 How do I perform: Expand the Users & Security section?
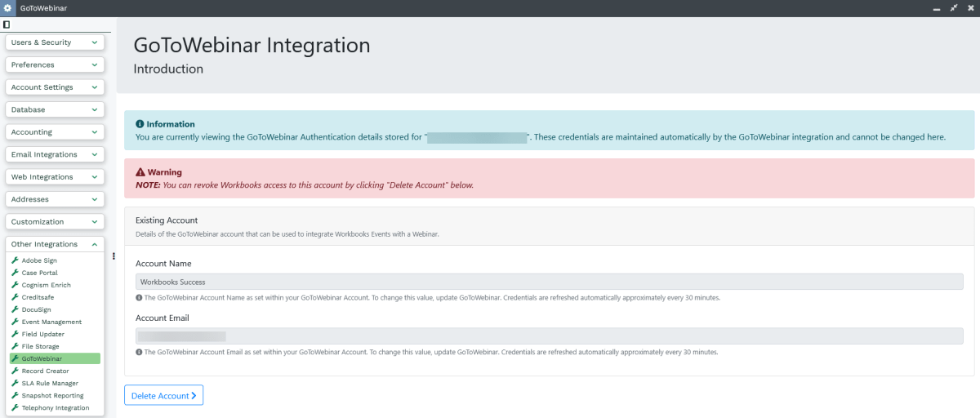[55, 42]
